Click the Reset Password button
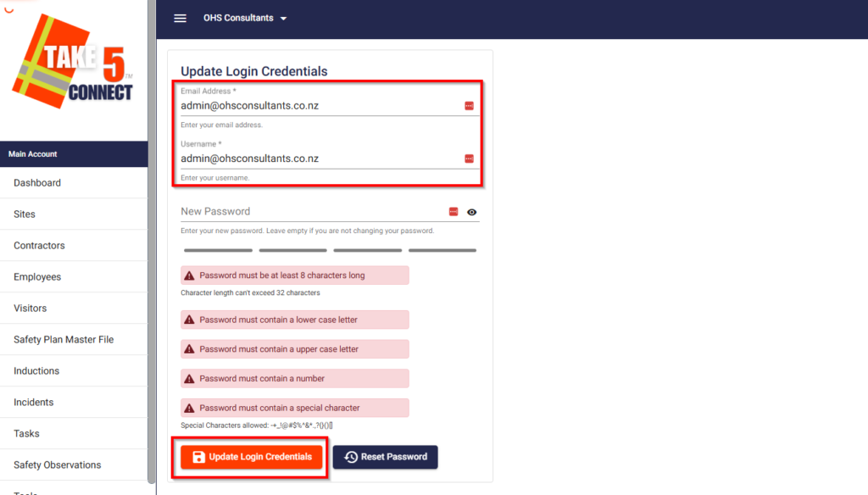The image size is (868, 495). click(x=386, y=458)
